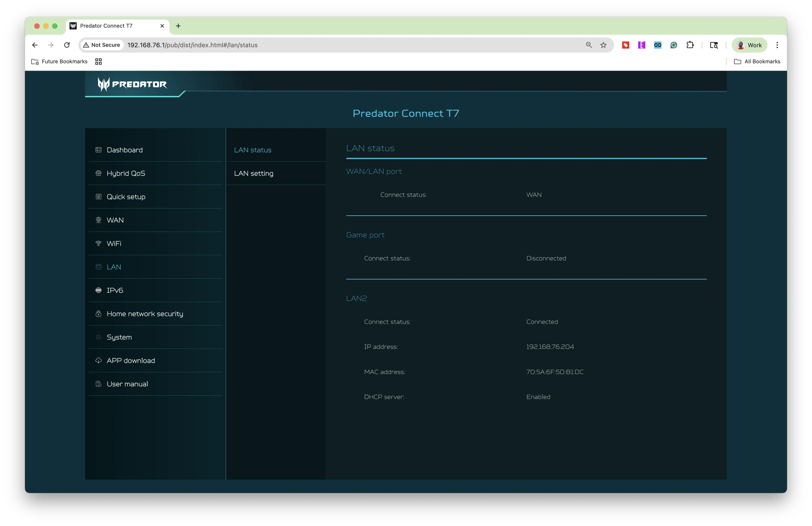Open the LAN menu item
This screenshot has height=526, width=812.
pos(155,267)
